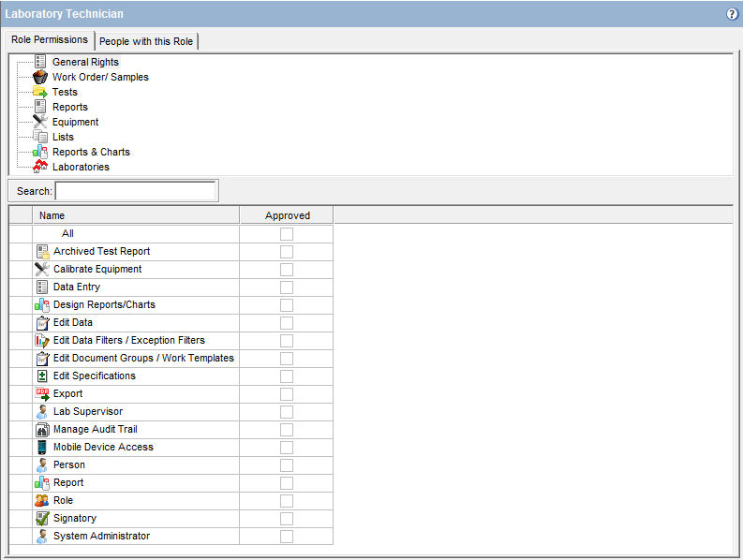Select Tests node in permissions tree
Image resolution: width=743 pixels, height=560 pixels.
coord(65,92)
